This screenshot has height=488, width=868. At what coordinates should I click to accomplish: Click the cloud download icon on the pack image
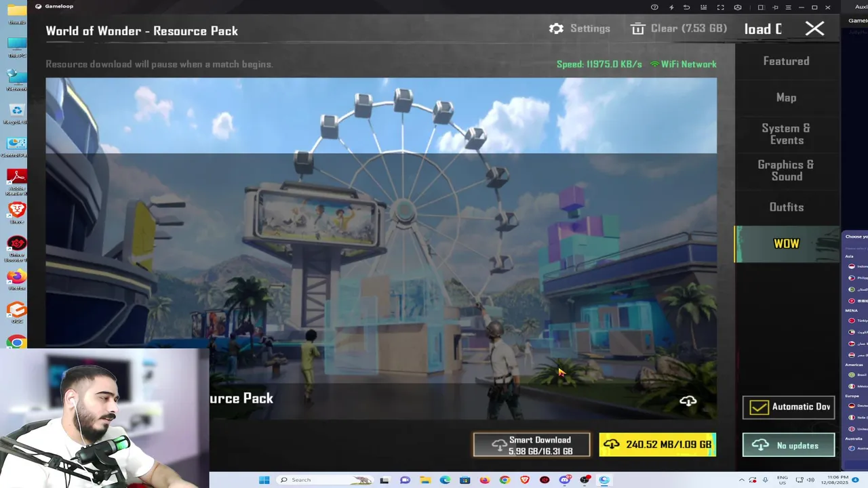(x=688, y=401)
